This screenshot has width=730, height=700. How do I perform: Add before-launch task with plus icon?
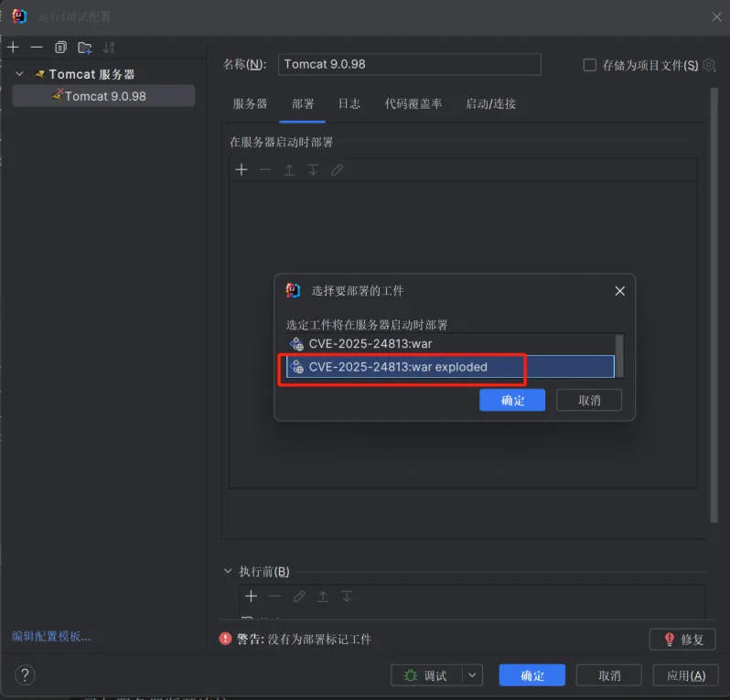click(x=251, y=596)
